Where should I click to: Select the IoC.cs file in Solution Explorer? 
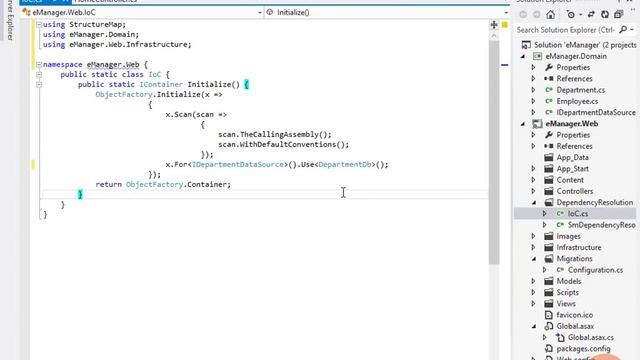(x=578, y=213)
